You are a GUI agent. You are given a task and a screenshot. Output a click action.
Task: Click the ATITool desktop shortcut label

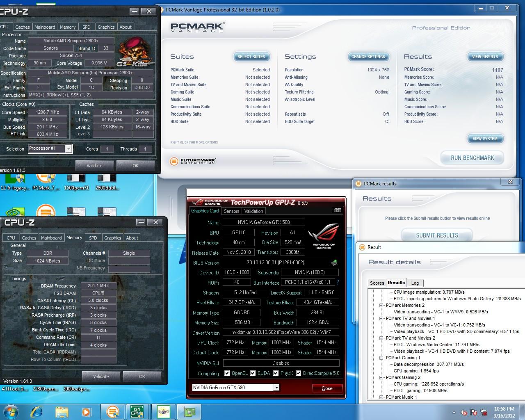click(15, 389)
